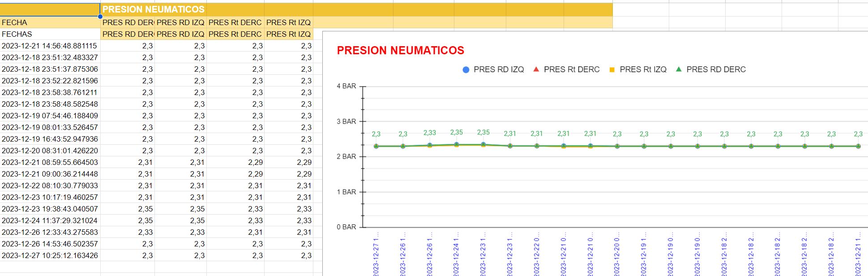Select the PRESION NEUMATICOS yellow header cell
Screen dimensions: 868x276
154,9
